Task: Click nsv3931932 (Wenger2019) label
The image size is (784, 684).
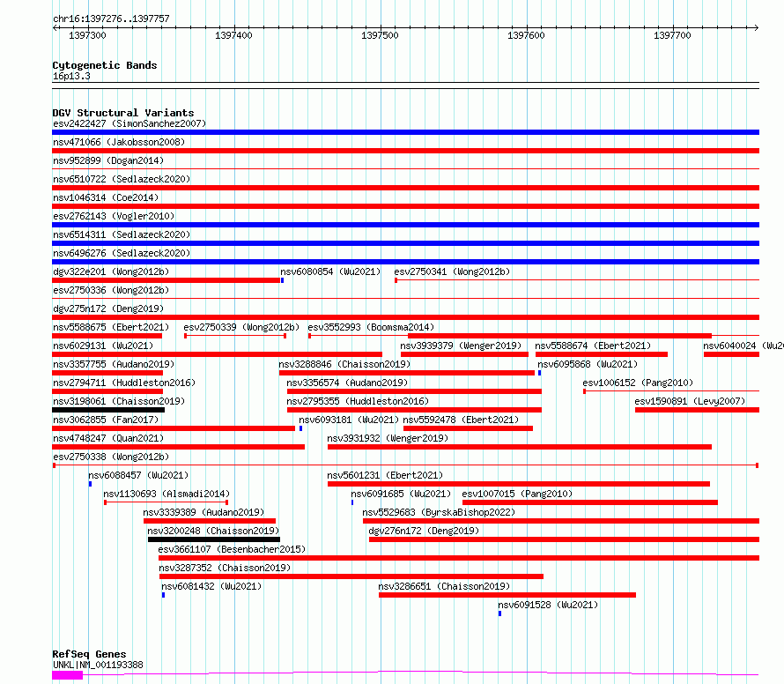Action: click(388, 438)
